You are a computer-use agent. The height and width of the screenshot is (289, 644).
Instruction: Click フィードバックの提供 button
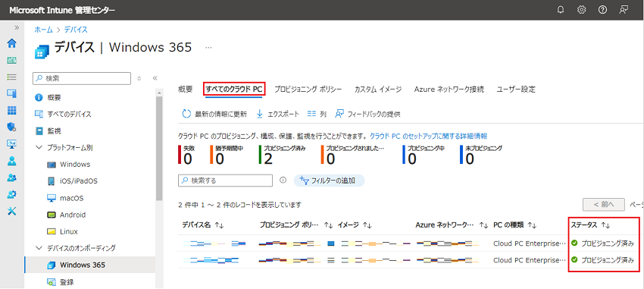pos(367,115)
